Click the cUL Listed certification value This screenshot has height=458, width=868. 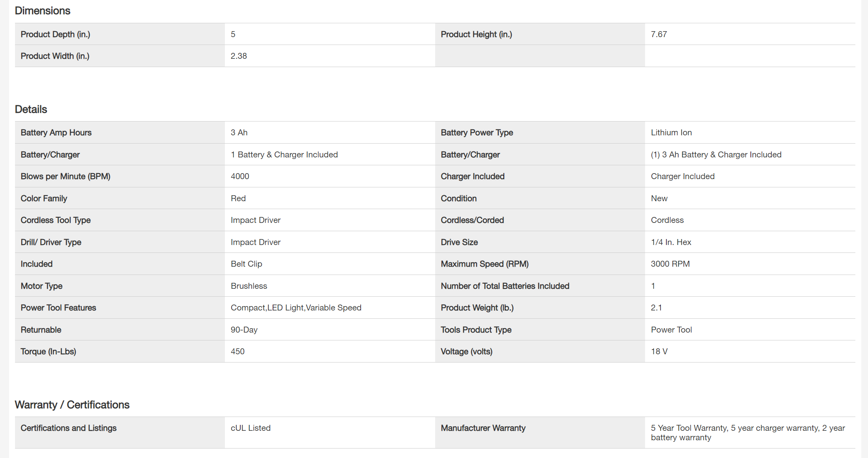pyautogui.click(x=251, y=428)
